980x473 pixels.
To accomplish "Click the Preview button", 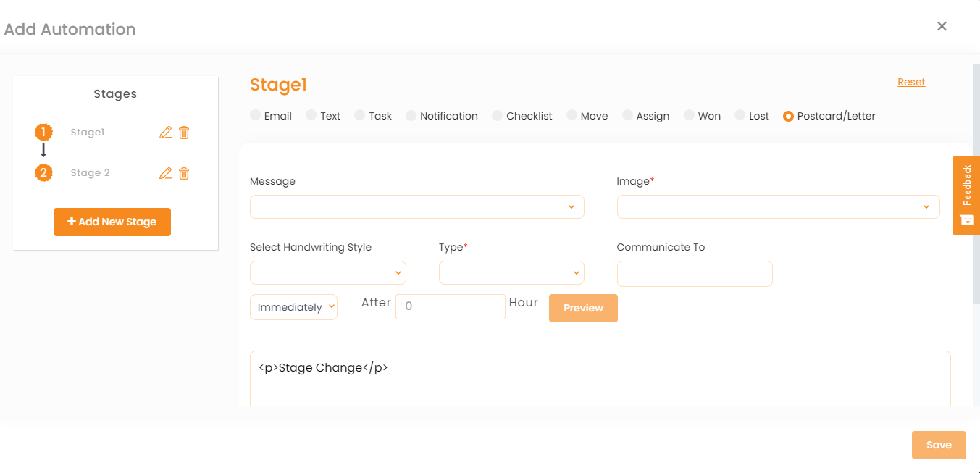I will coord(583,308).
